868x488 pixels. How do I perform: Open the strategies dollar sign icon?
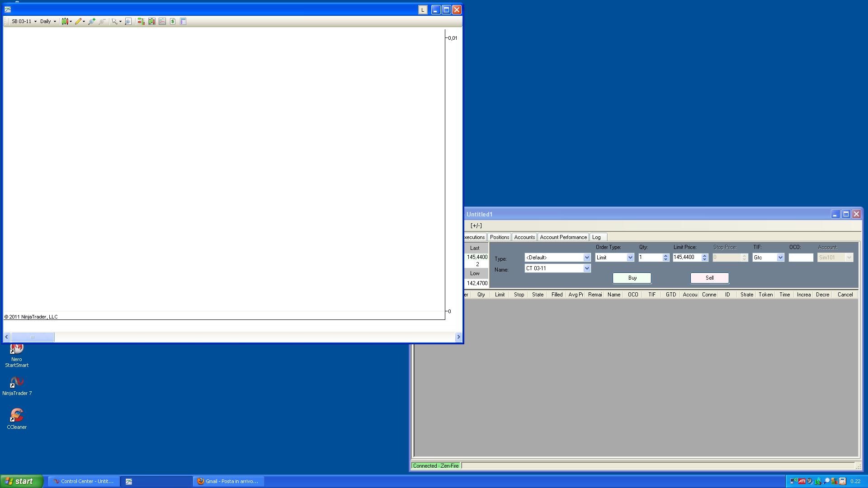click(173, 21)
